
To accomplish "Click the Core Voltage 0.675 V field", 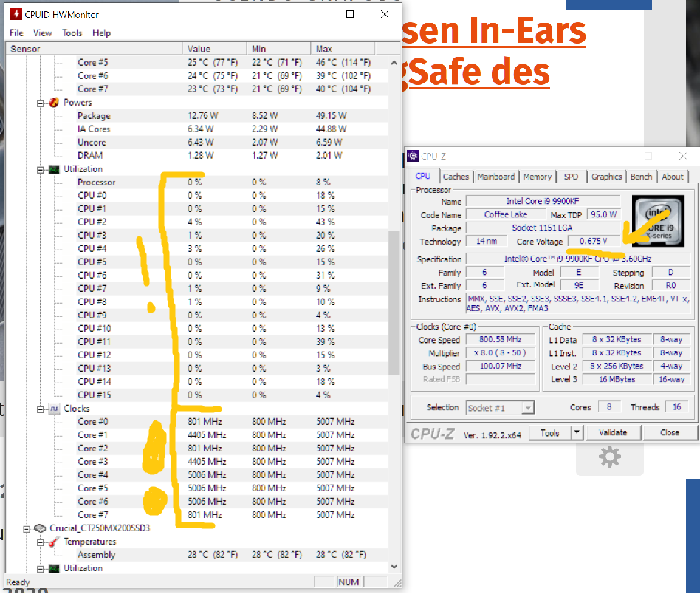I will coord(594,241).
